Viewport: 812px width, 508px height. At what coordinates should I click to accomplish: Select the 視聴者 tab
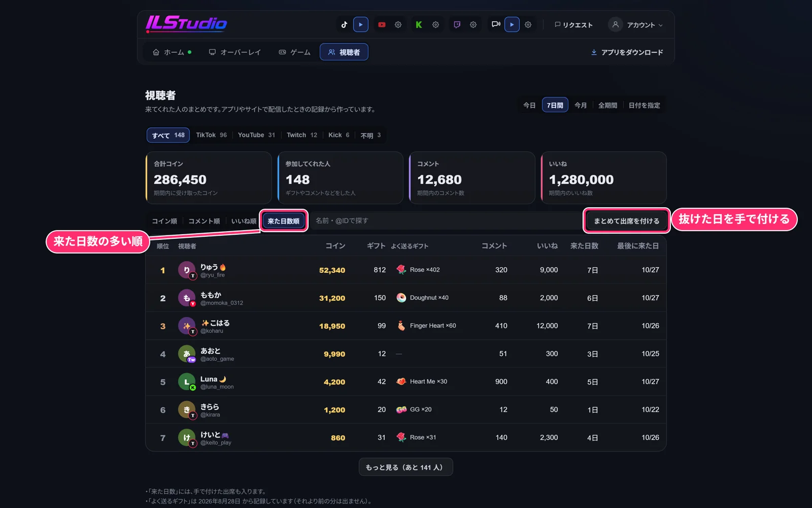coord(344,52)
